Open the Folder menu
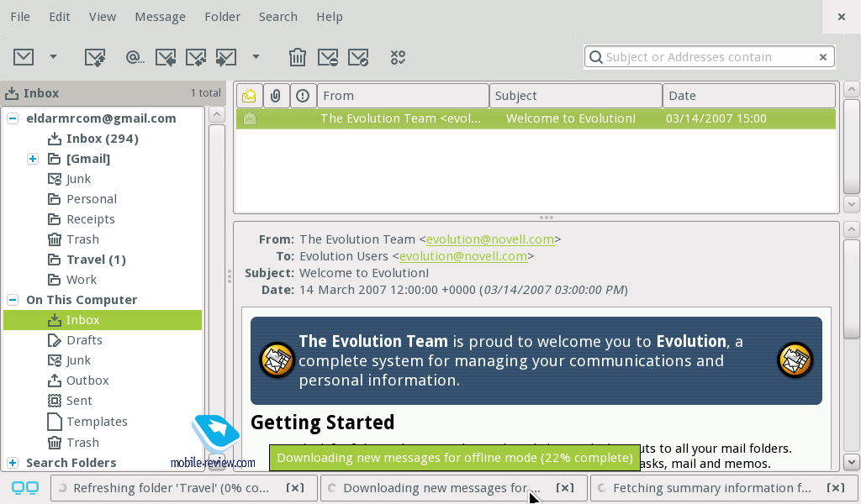Screen dimensions: 861x504 click(222, 17)
